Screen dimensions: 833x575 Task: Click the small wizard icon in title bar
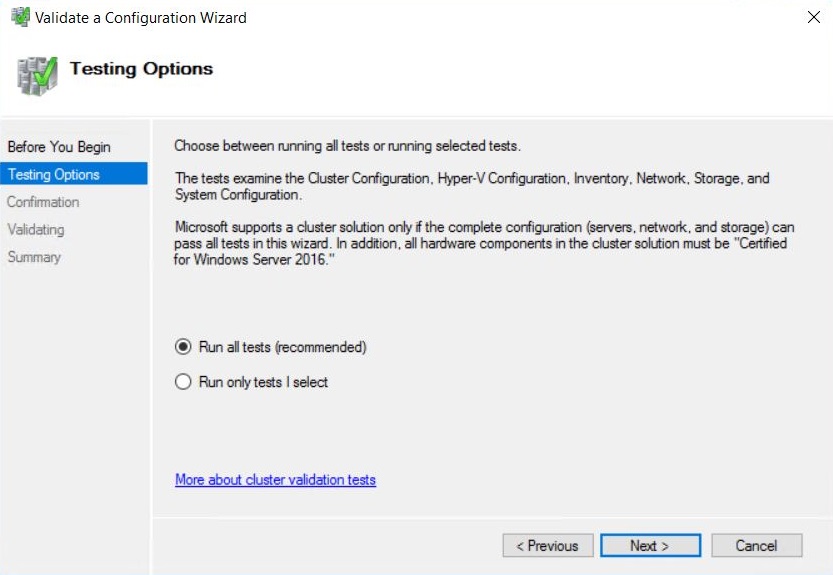[20, 17]
